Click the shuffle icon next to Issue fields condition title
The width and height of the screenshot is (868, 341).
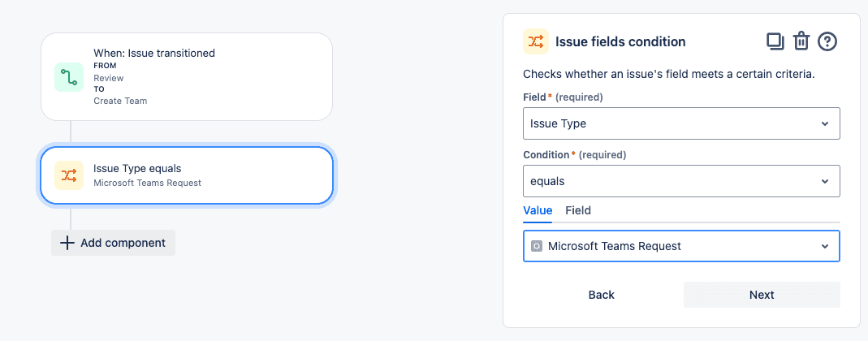[x=536, y=41]
